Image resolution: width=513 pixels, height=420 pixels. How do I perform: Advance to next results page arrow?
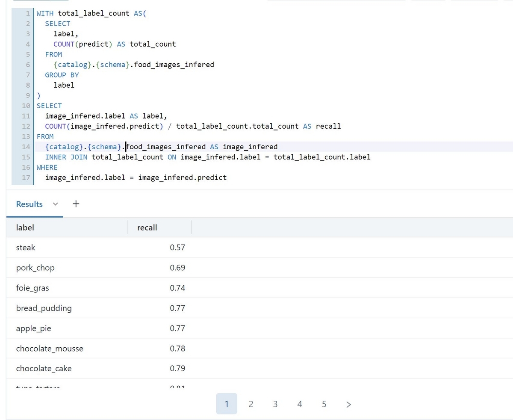(x=348, y=404)
